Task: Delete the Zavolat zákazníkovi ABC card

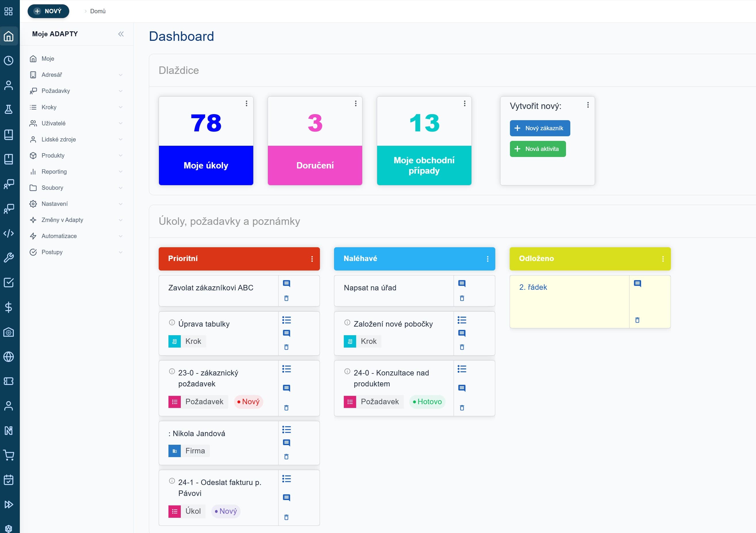Action: point(287,298)
